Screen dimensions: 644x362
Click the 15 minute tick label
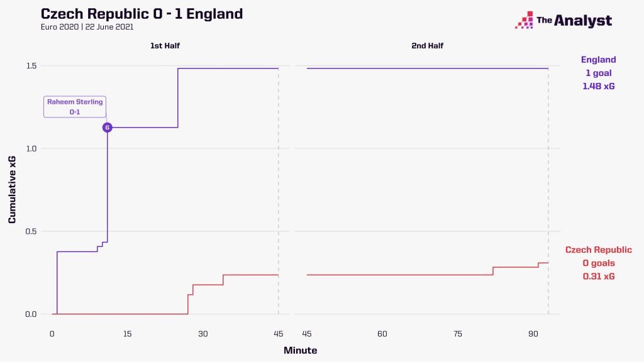pos(127,334)
